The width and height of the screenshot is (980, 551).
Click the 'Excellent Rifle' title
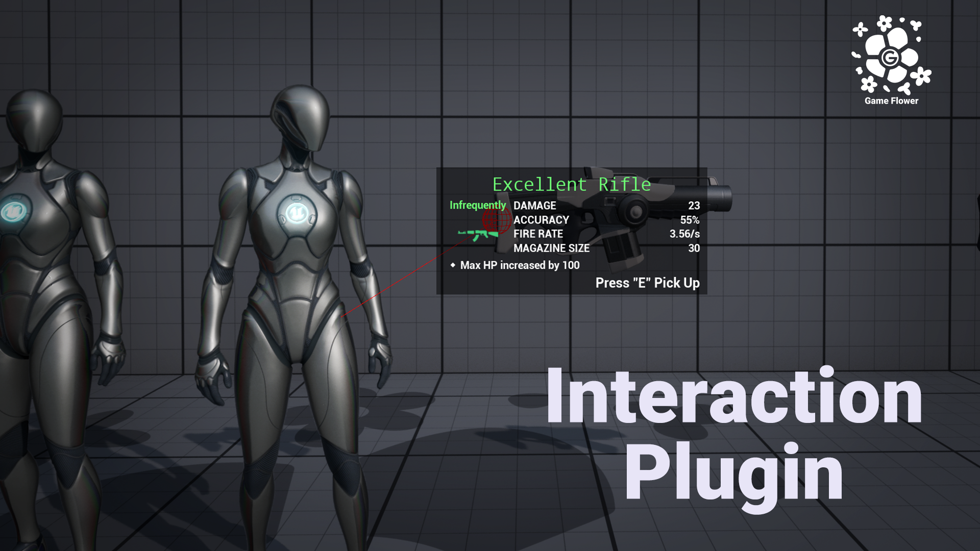[571, 184]
